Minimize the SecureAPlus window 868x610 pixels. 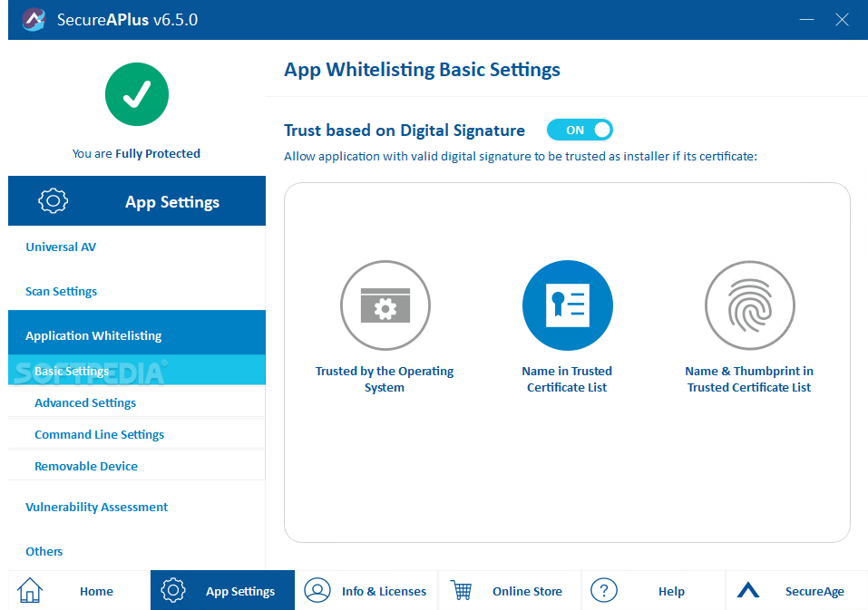(x=806, y=19)
